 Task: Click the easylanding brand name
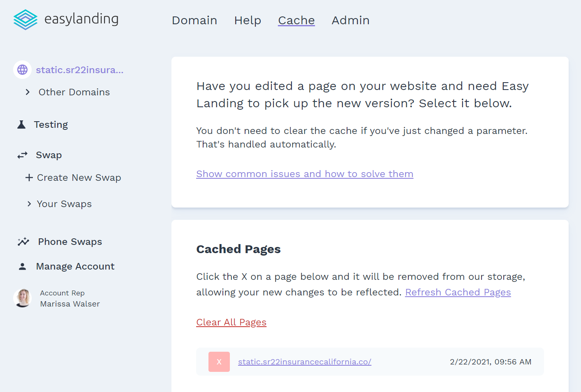[81, 19]
